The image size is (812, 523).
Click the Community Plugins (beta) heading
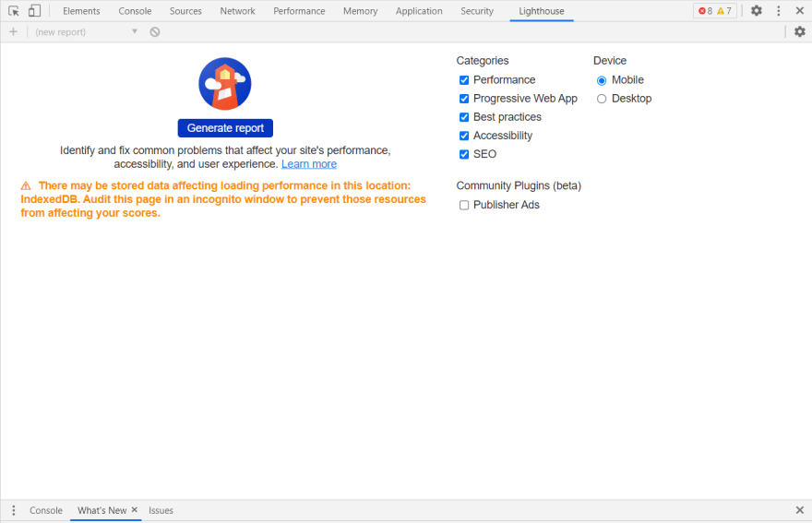point(519,185)
